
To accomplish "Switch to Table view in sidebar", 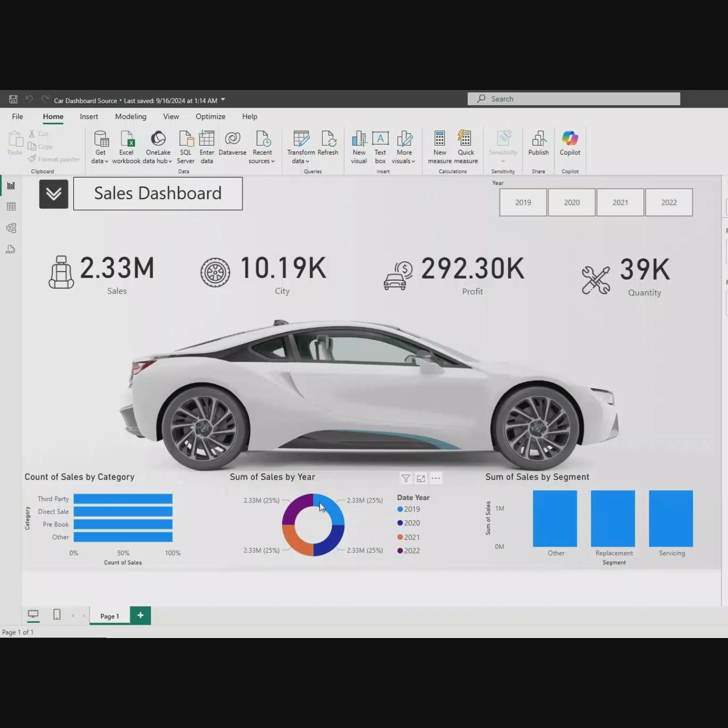I will 11,207.
